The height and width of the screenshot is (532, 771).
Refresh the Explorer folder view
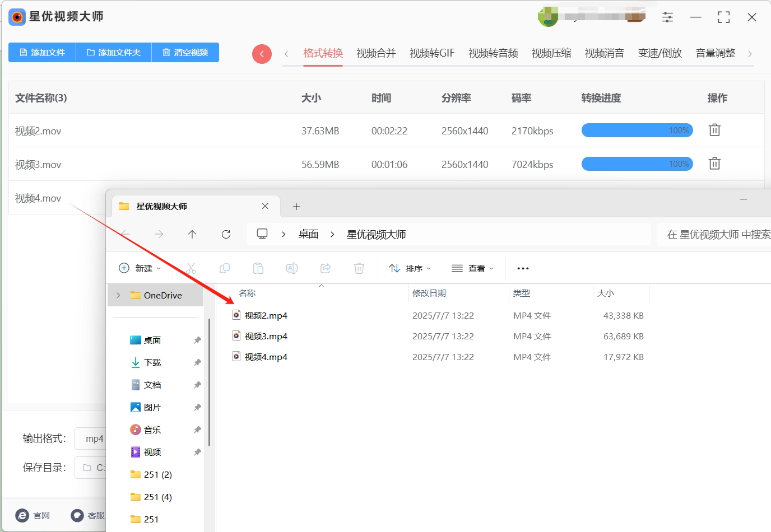coord(226,234)
